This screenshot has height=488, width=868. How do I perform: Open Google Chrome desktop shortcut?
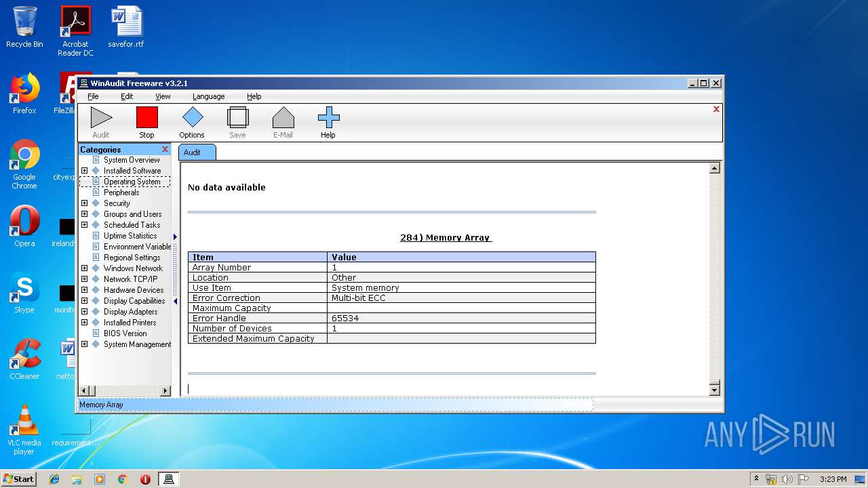pyautogui.click(x=24, y=164)
